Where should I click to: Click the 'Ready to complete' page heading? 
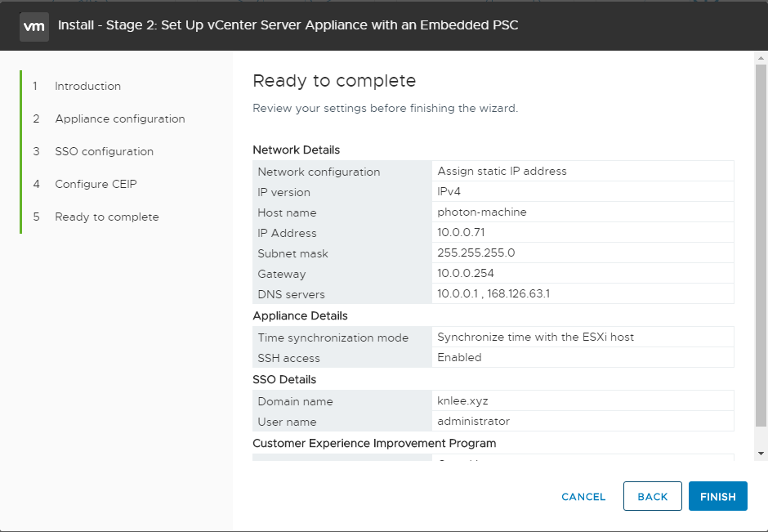coord(334,81)
